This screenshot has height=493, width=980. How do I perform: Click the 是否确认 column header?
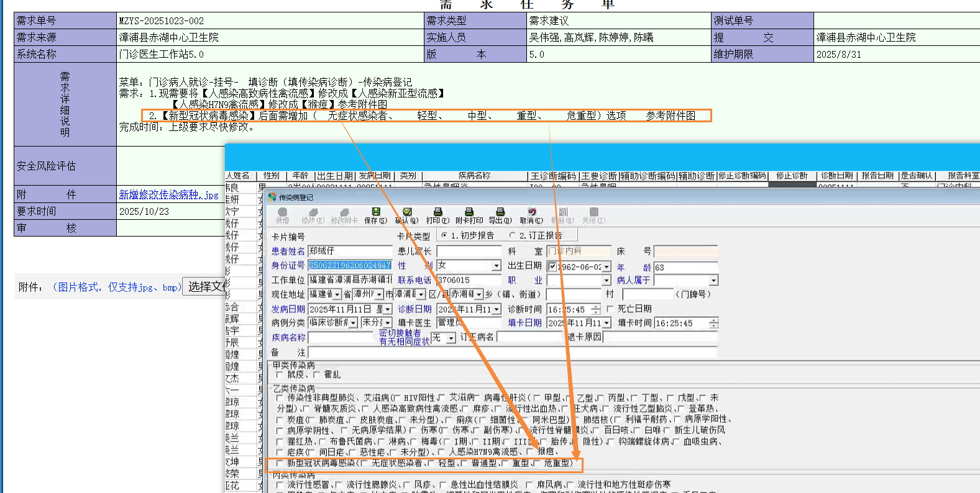click(917, 176)
